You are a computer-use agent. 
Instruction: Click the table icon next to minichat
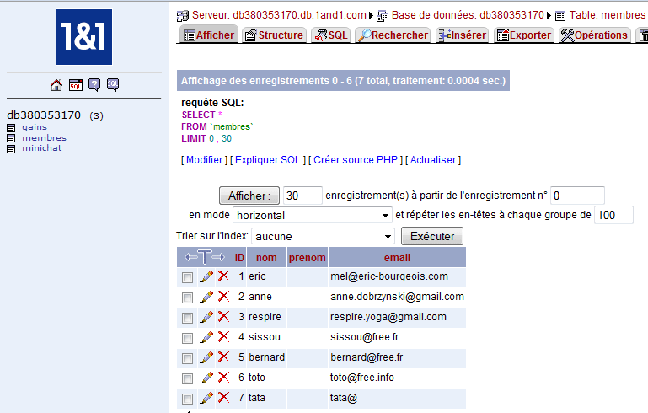[x=12, y=148]
